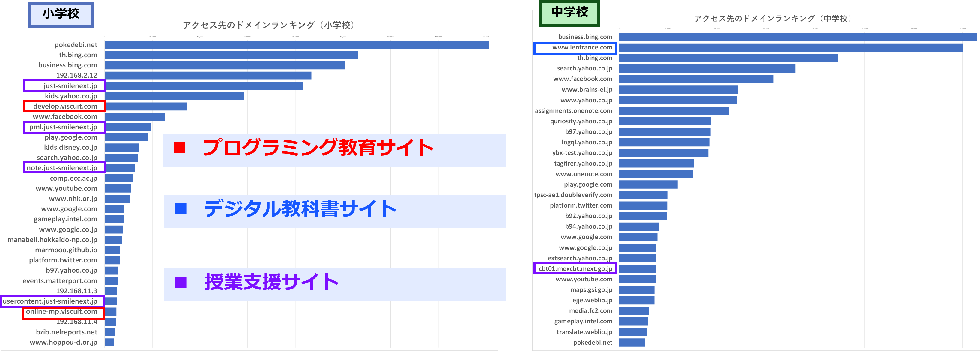This screenshot has width=980, height=351.
Task: Click the quriosity.yahoo.co.jp label
Action: [x=581, y=121]
